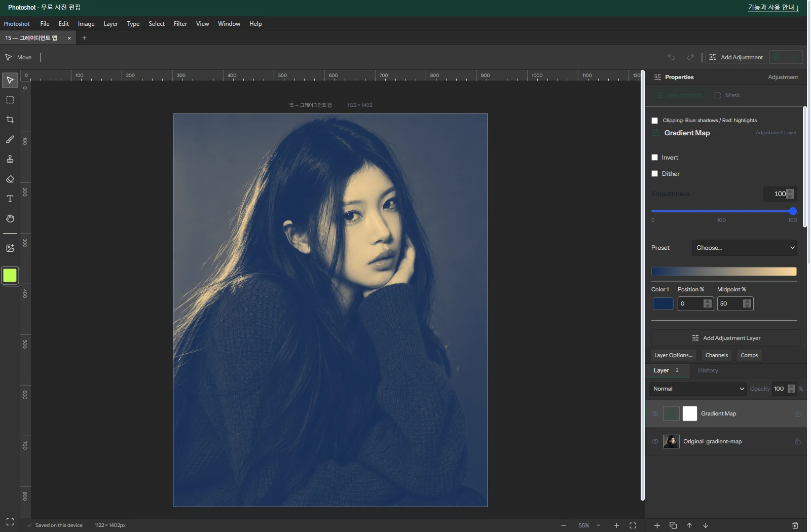Activate the Clone Stamp tool
This screenshot has width=811, height=532.
pos(10,159)
